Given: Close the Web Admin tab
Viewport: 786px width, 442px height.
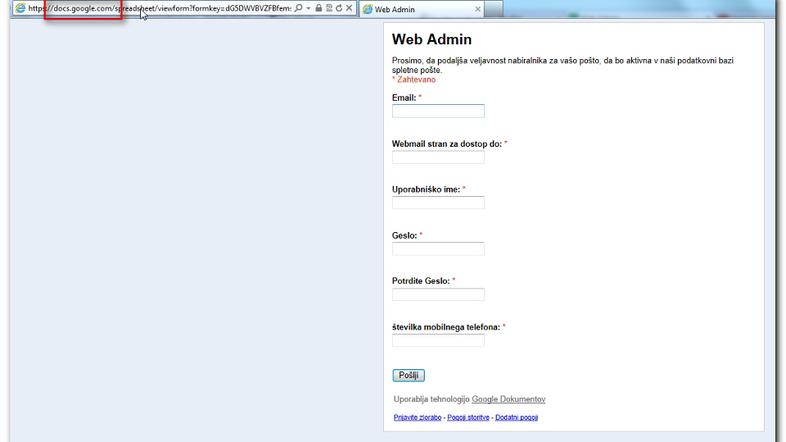Looking at the screenshot, I should [x=477, y=9].
